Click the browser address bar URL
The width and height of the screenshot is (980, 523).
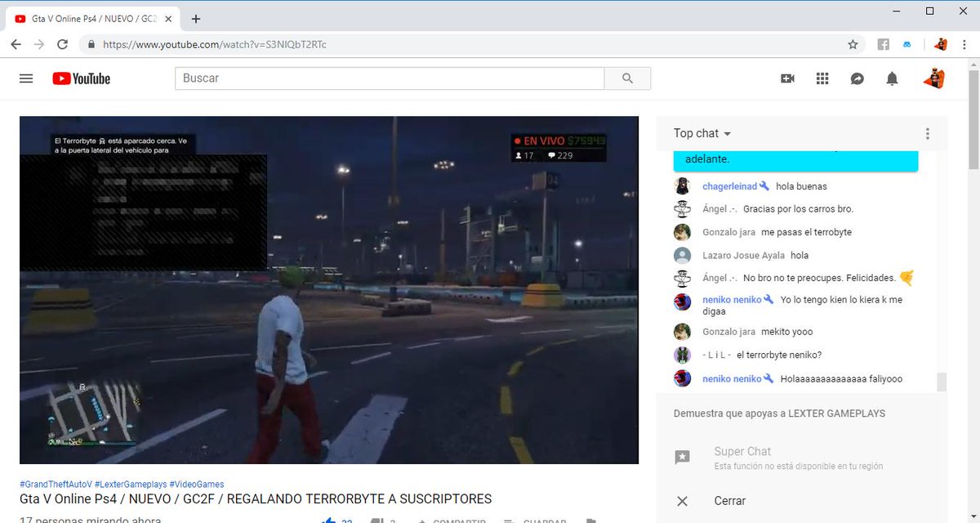point(215,44)
